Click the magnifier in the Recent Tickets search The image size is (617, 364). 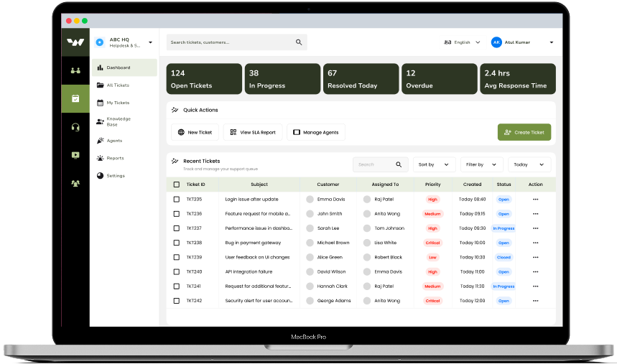(399, 164)
